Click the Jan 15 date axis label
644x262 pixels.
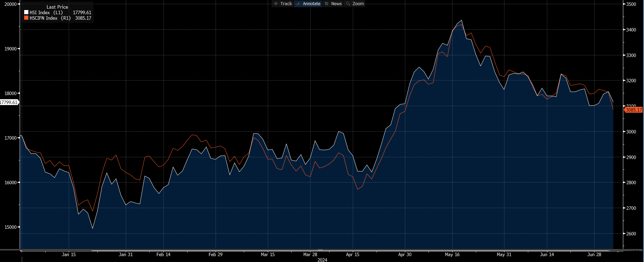coord(68,254)
